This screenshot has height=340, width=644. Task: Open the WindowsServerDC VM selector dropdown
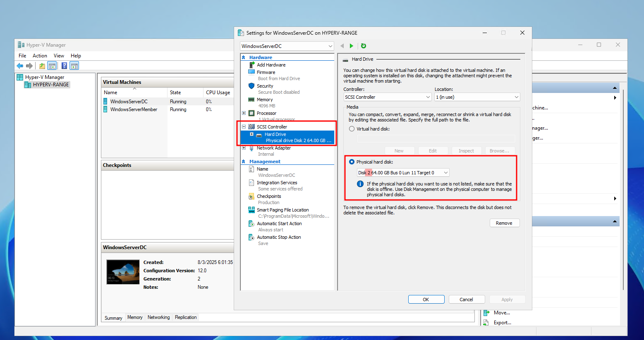click(287, 46)
